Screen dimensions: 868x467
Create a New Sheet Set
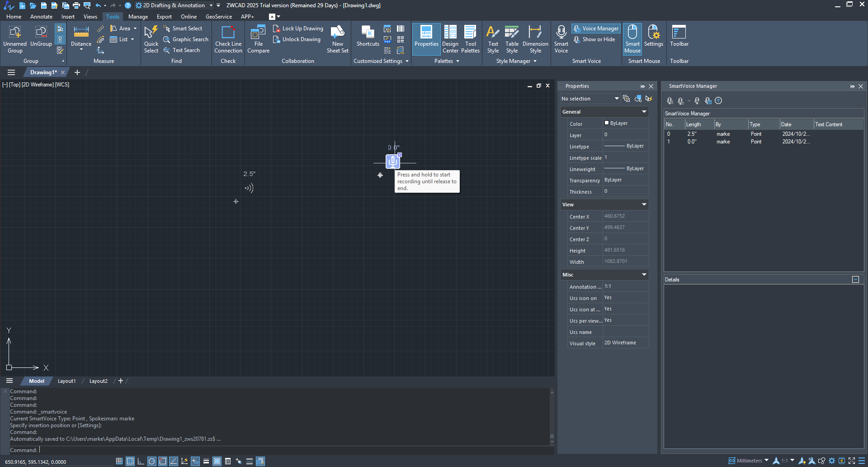pyautogui.click(x=337, y=39)
